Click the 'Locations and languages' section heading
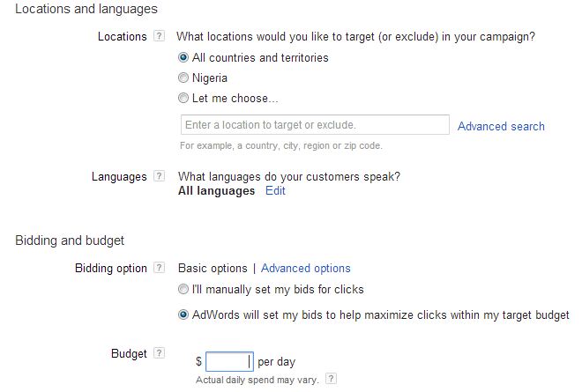The width and height of the screenshot is (582, 392). (x=86, y=10)
